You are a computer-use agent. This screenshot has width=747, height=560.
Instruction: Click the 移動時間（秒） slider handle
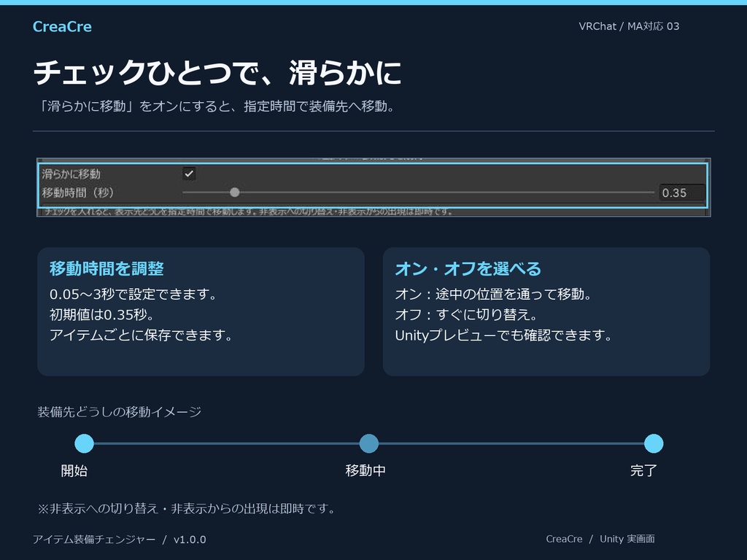[x=234, y=192]
